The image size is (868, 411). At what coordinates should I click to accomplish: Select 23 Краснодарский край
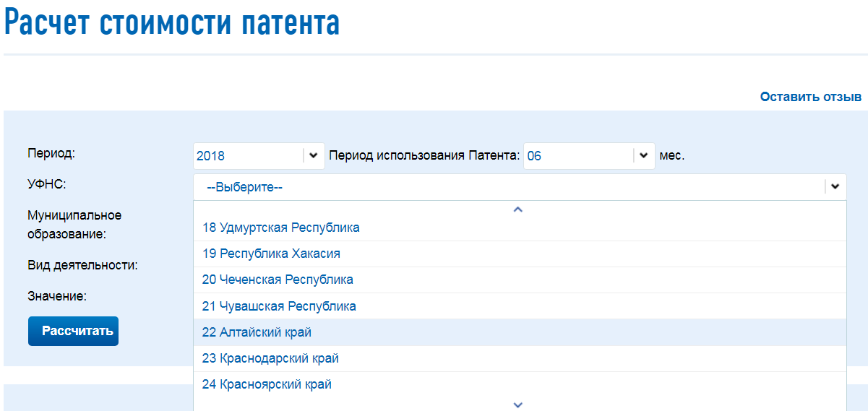click(270, 358)
